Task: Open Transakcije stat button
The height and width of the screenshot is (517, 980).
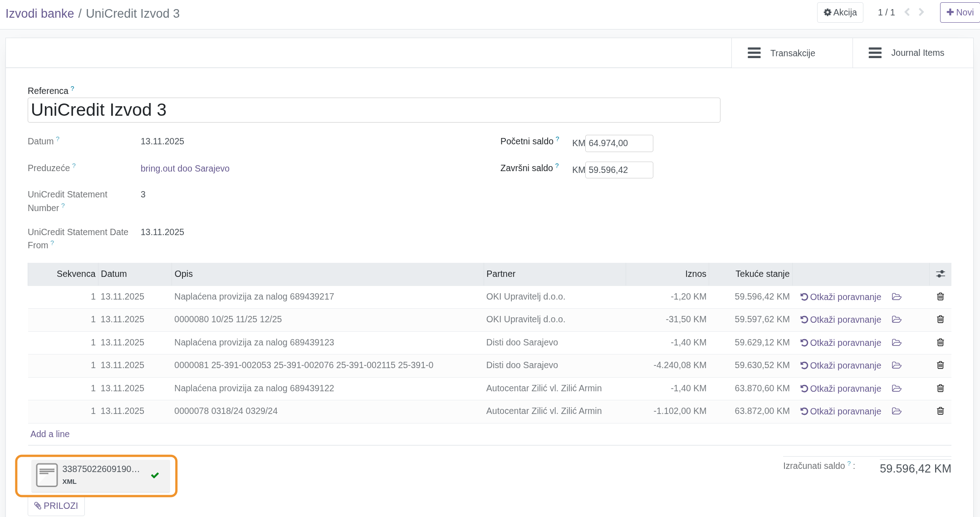Action: click(792, 53)
